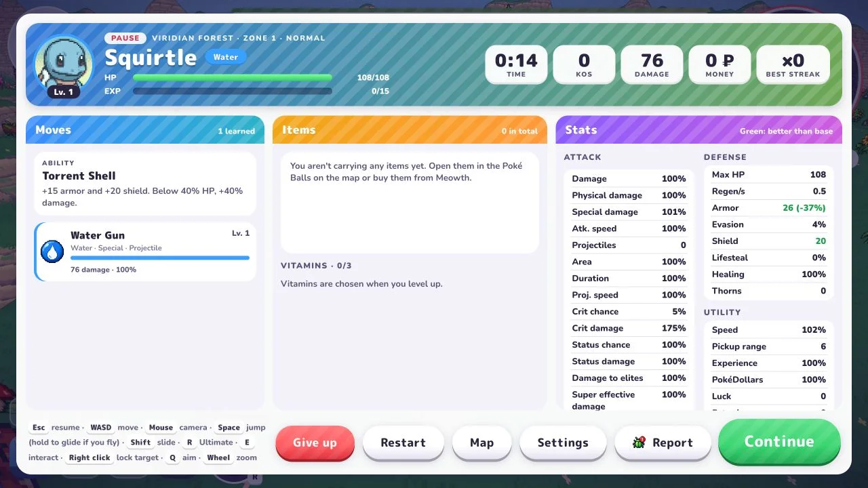The image size is (868, 488).
Task: Click the Max HP stat row
Action: coord(769,175)
